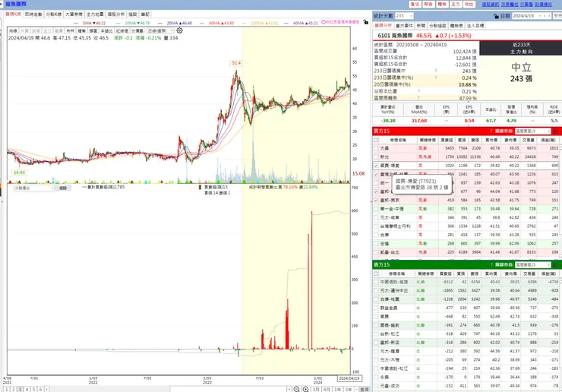Open 關鍵券商 dropdown in 買方15 header
This screenshot has width=562, height=392.
[x=532, y=131]
